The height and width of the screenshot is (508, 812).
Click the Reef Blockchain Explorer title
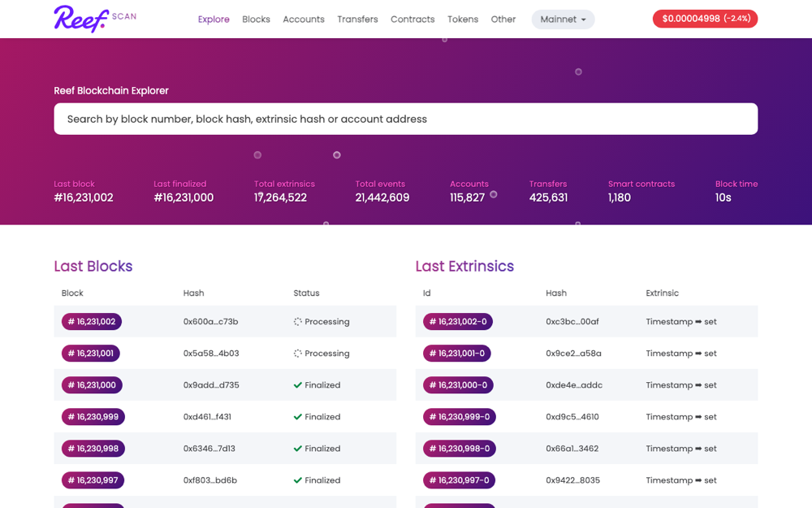point(111,91)
